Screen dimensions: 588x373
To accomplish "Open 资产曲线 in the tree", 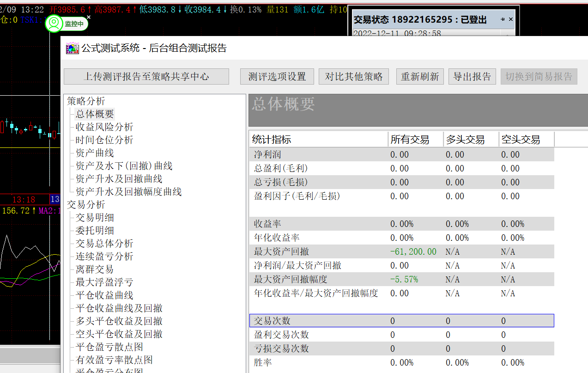I will (x=95, y=153).
